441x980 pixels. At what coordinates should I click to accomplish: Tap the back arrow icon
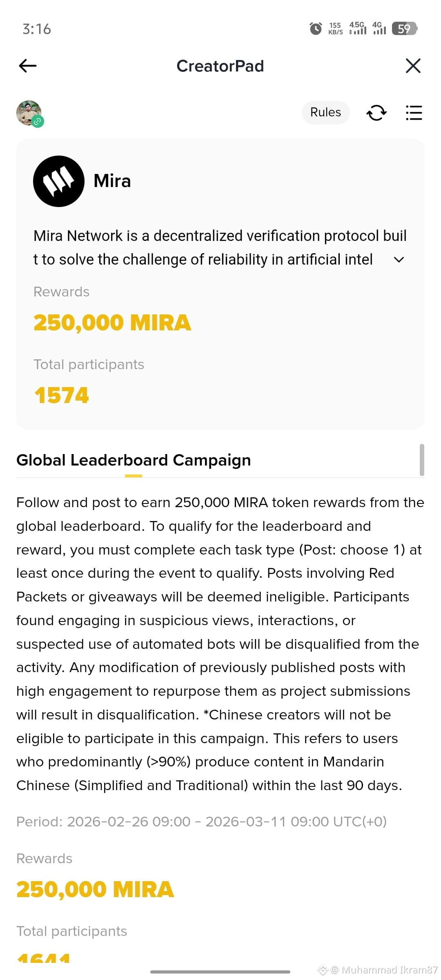tap(28, 66)
